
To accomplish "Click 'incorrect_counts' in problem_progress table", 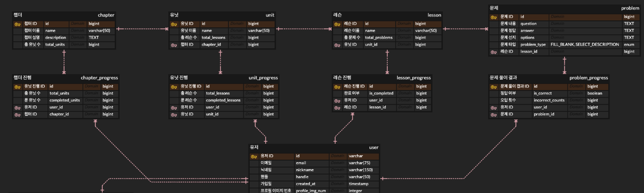I will [549, 100].
